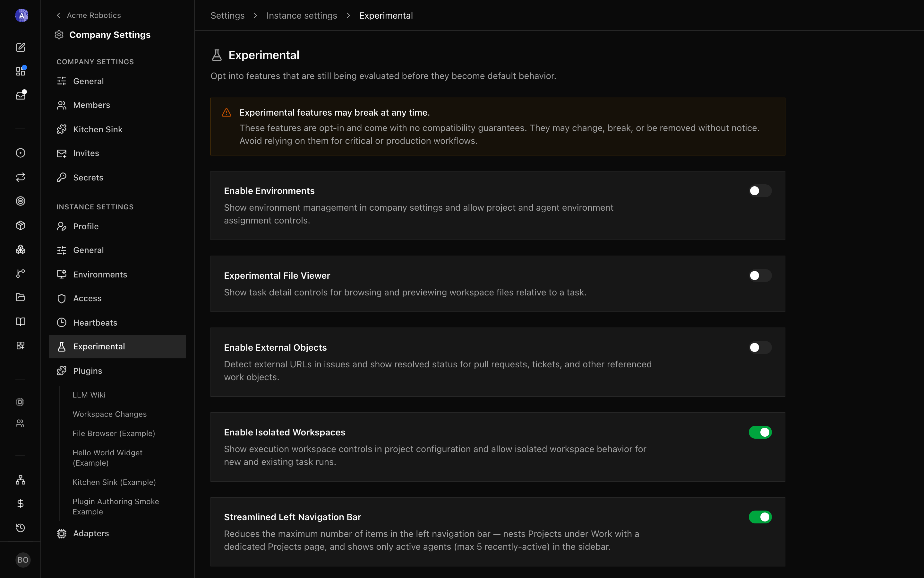Open File Browser (Example) plugin
Viewport: 924px width, 578px height.
114,433
